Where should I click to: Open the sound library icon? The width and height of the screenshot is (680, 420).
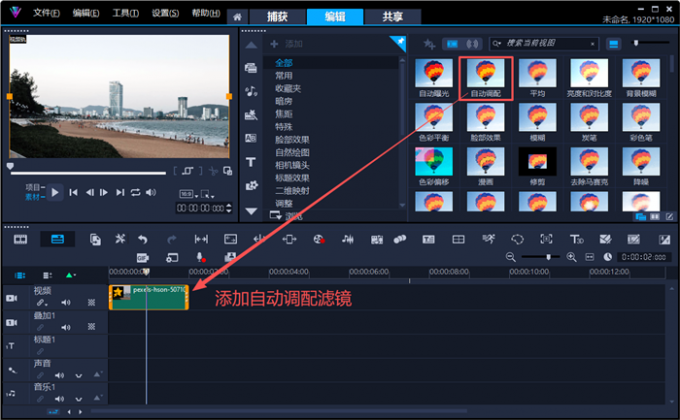pyautogui.click(x=251, y=91)
